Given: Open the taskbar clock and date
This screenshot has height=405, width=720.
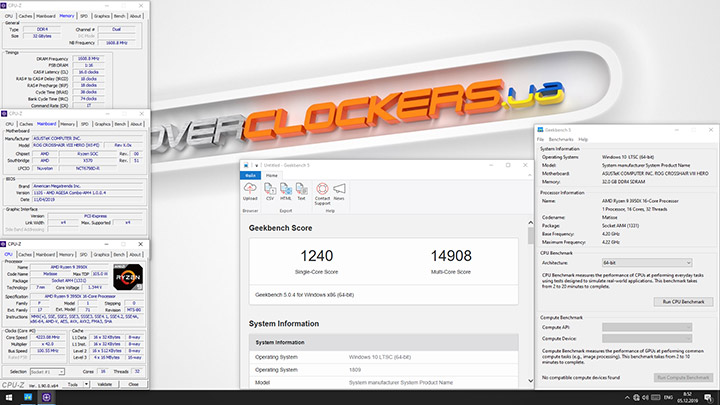Looking at the screenshot, I should point(687,398).
